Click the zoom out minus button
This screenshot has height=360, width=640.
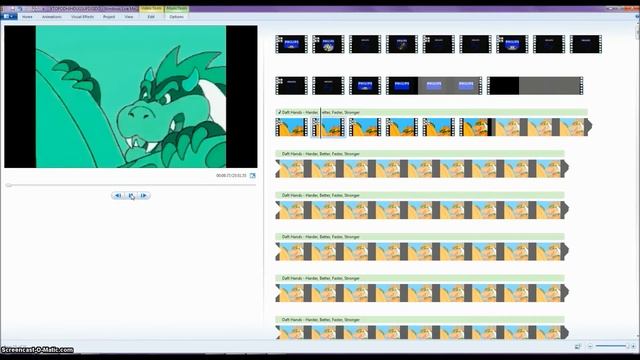(x=590, y=347)
